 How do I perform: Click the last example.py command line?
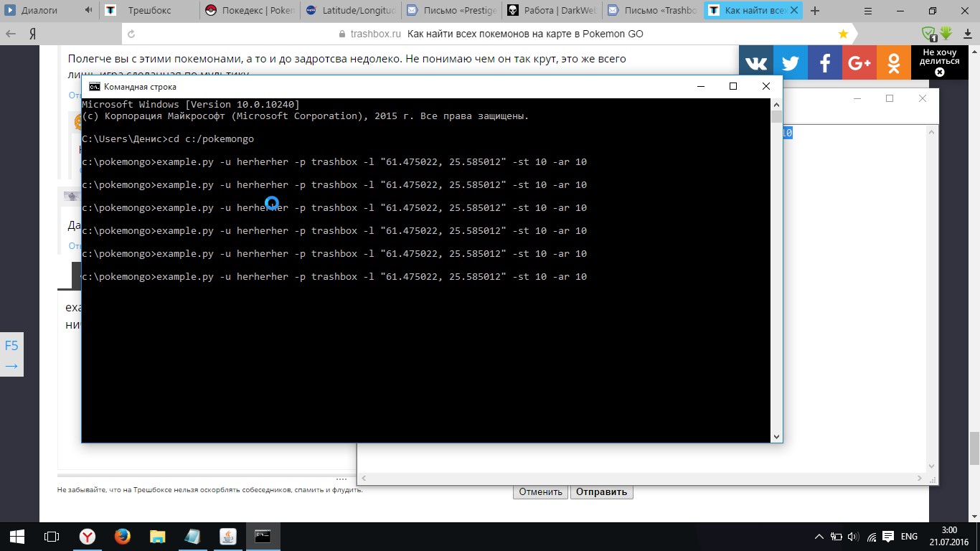click(334, 276)
